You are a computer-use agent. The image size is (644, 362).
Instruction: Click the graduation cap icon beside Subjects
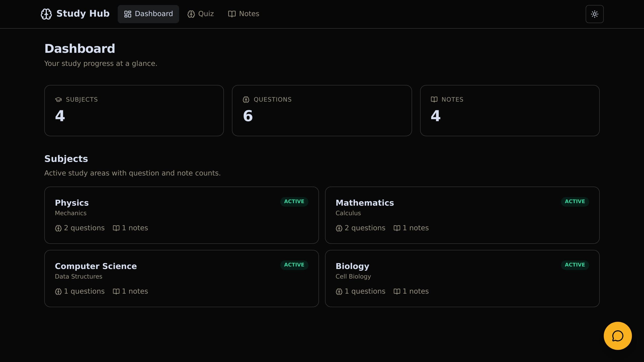pos(58,100)
